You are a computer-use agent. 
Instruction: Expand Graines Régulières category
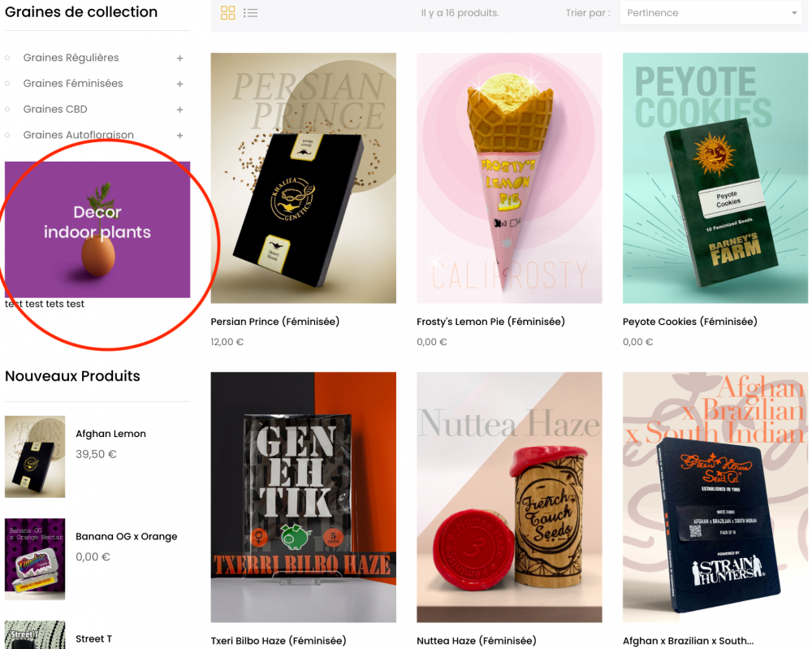click(x=180, y=58)
